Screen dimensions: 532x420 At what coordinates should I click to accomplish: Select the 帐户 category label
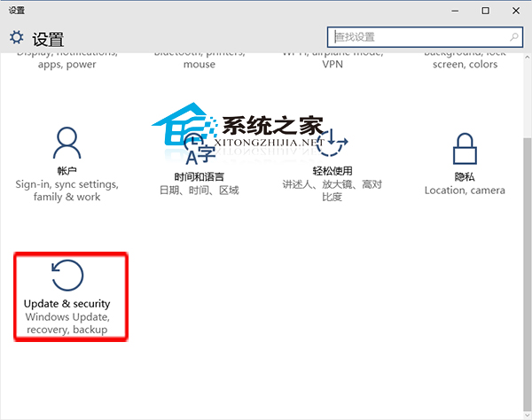tap(67, 171)
